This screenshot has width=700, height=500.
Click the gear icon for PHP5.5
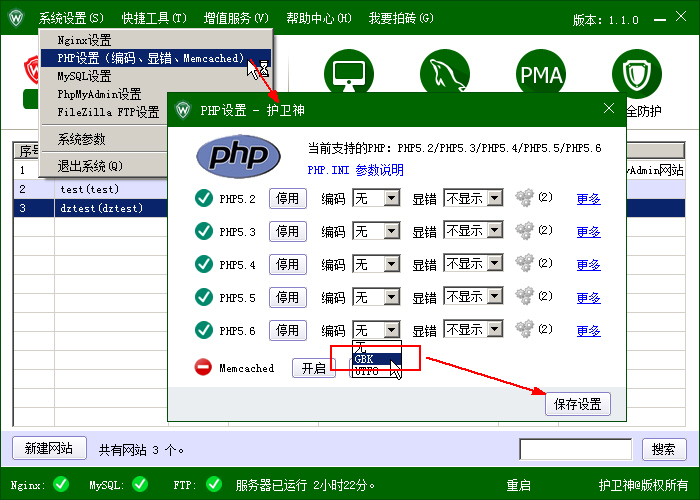click(x=525, y=296)
